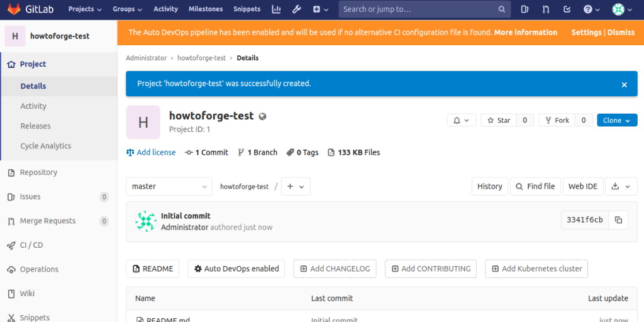Copy commit SHA to clipboard icon
This screenshot has width=644, height=322.
(x=619, y=219)
